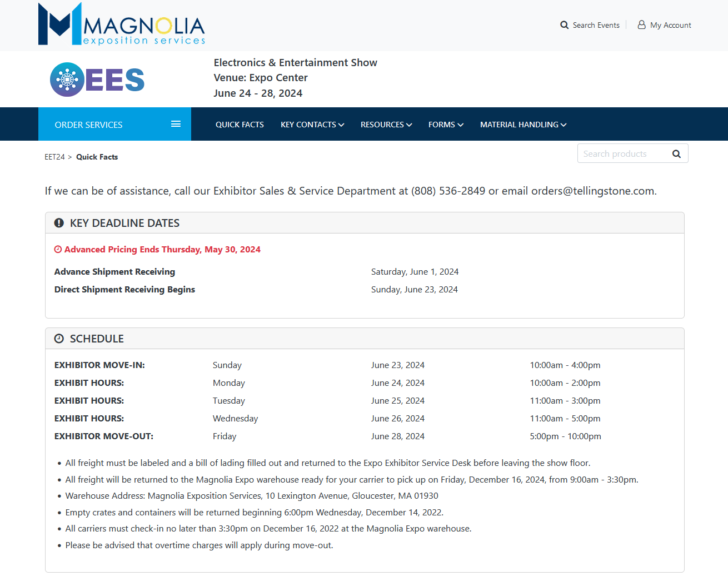Click the clock icon next to Advanced Pricing notice
Screen dimensions: 728x576
coord(58,249)
